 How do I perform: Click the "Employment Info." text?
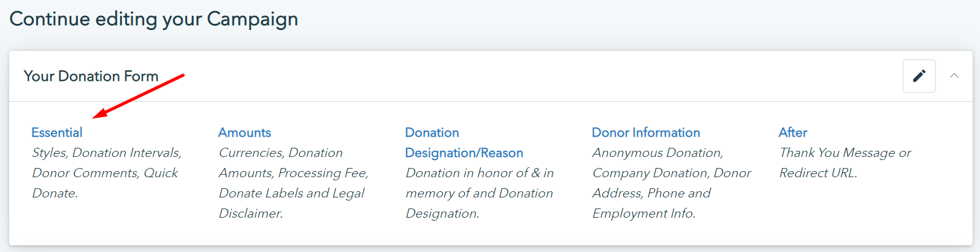tap(644, 213)
